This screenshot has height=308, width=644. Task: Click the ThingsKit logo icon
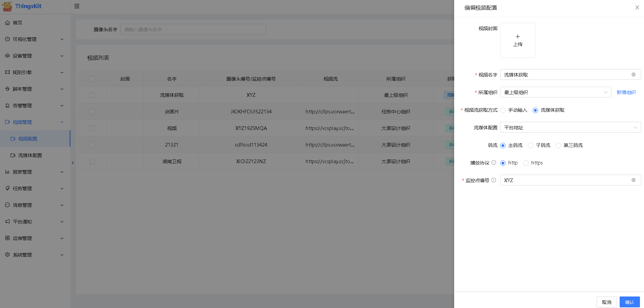coord(7,6)
